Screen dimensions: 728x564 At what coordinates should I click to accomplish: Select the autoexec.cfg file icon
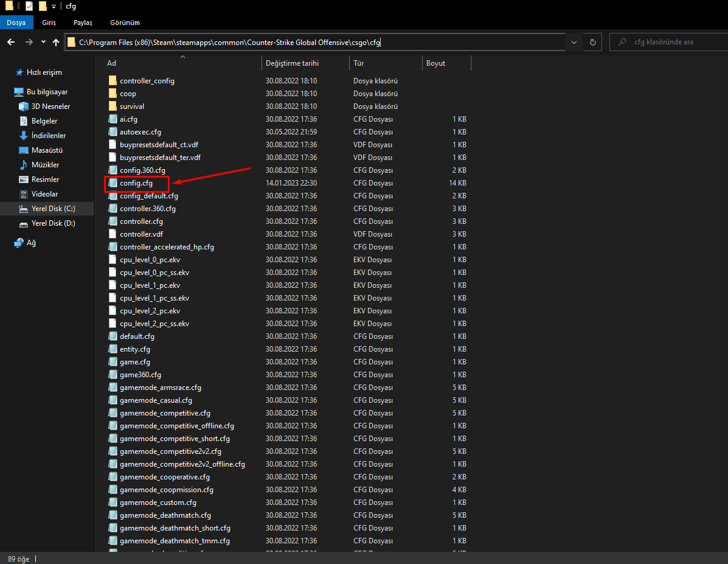(x=113, y=132)
